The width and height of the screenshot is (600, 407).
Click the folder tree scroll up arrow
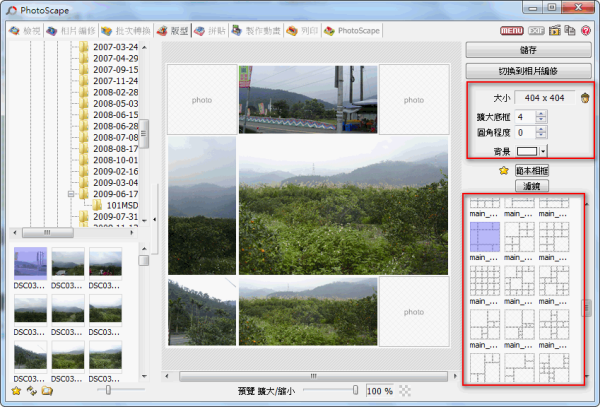144,47
